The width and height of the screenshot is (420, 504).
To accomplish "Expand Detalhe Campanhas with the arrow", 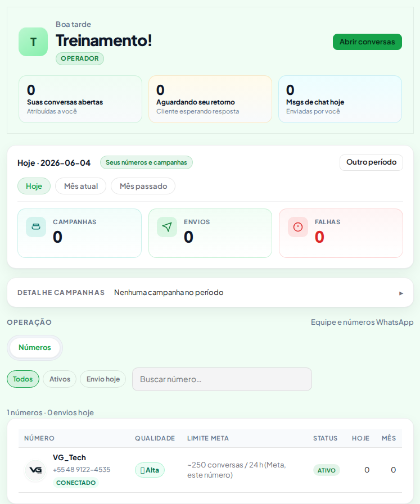I will coord(401,293).
